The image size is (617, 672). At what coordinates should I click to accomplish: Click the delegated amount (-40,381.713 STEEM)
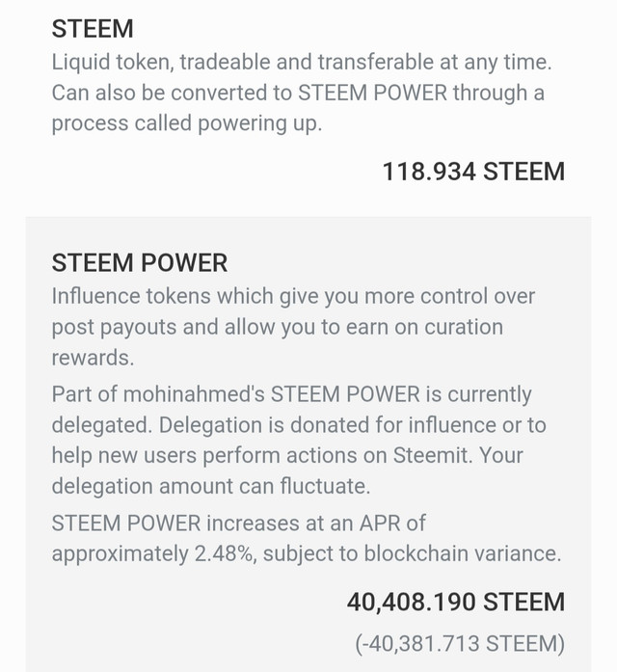pyautogui.click(x=460, y=644)
